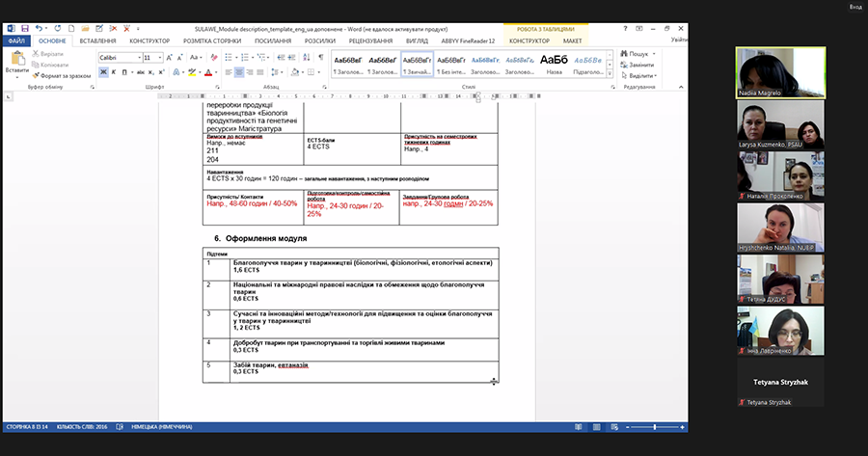The height and width of the screenshot is (456, 868).
Task: Open the Calibri font name dropdown
Action: point(139,58)
